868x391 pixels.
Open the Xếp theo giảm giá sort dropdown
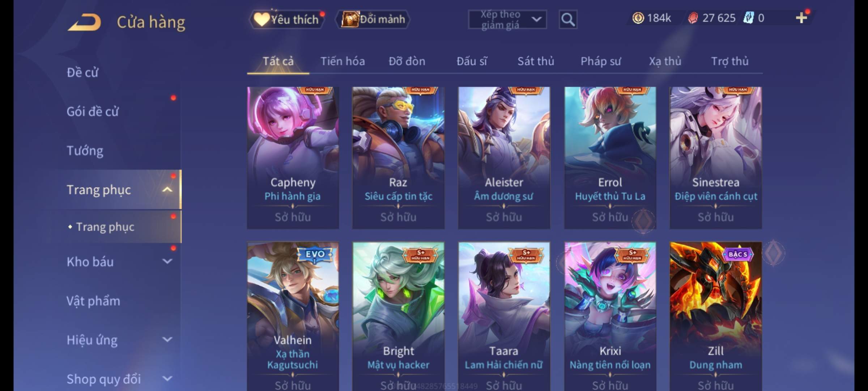click(x=507, y=20)
